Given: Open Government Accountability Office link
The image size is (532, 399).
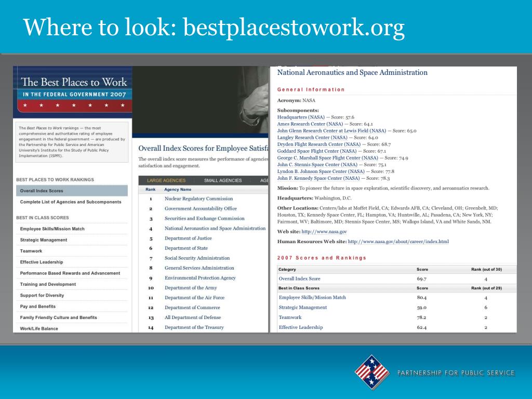Looking at the screenshot, I should pyautogui.click(x=201, y=208).
